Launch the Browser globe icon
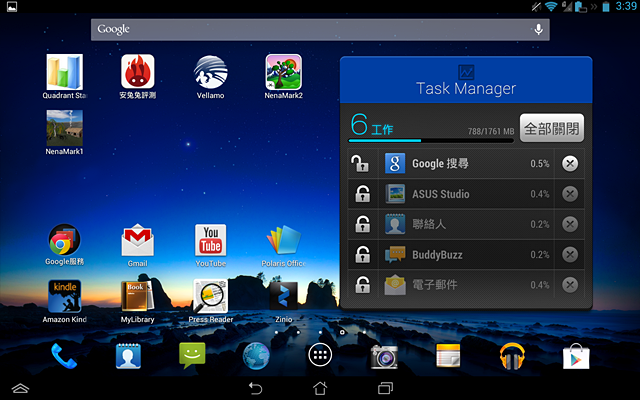The height and width of the screenshot is (400, 640). click(x=256, y=356)
